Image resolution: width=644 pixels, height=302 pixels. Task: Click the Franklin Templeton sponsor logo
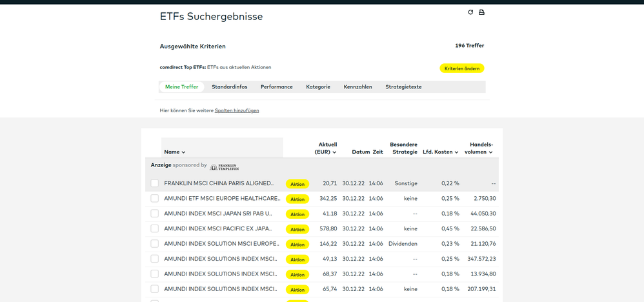(x=224, y=166)
